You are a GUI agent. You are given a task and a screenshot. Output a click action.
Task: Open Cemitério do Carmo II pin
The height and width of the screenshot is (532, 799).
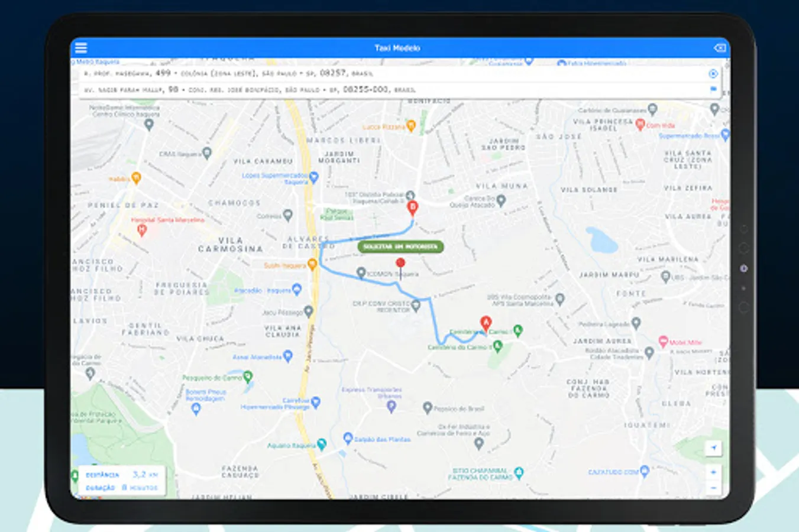click(x=497, y=346)
